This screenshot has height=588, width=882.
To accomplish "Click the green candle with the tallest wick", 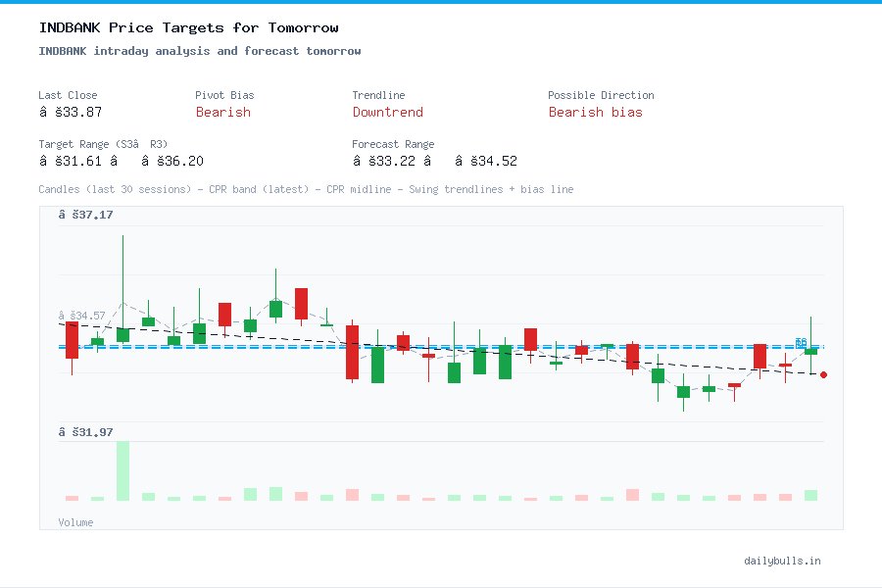I will point(122,289).
